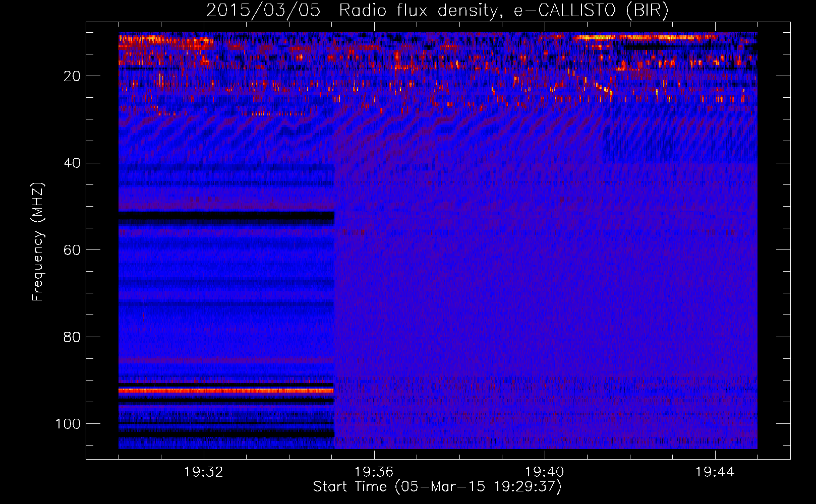Click the 40 frequency tick label

click(x=72, y=163)
